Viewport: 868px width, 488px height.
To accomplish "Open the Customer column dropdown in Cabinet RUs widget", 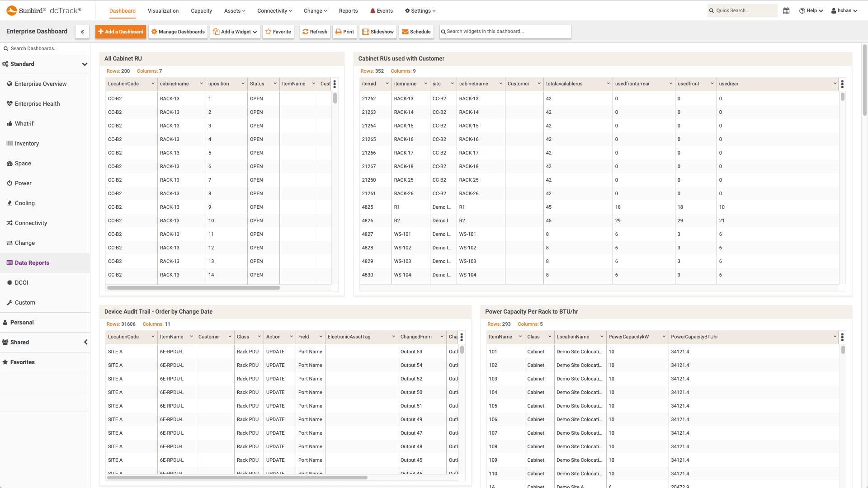I will coord(538,84).
